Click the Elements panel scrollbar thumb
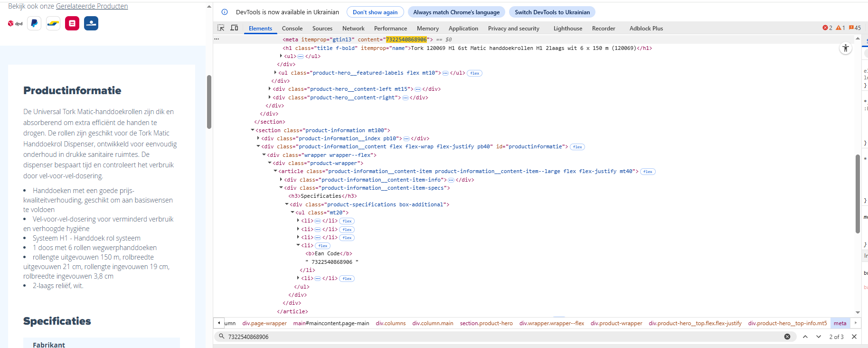This screenshot has width=868, height=348. [858, 193]
